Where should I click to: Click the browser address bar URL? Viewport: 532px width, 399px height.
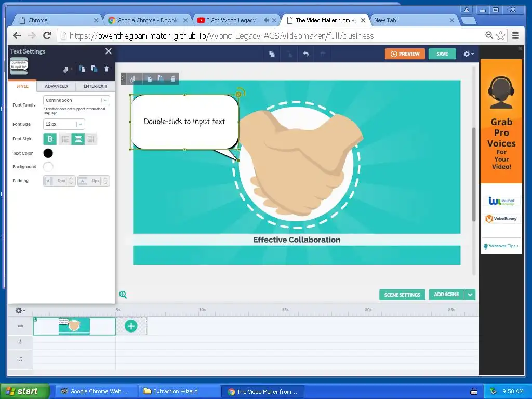tap(221, 36)
